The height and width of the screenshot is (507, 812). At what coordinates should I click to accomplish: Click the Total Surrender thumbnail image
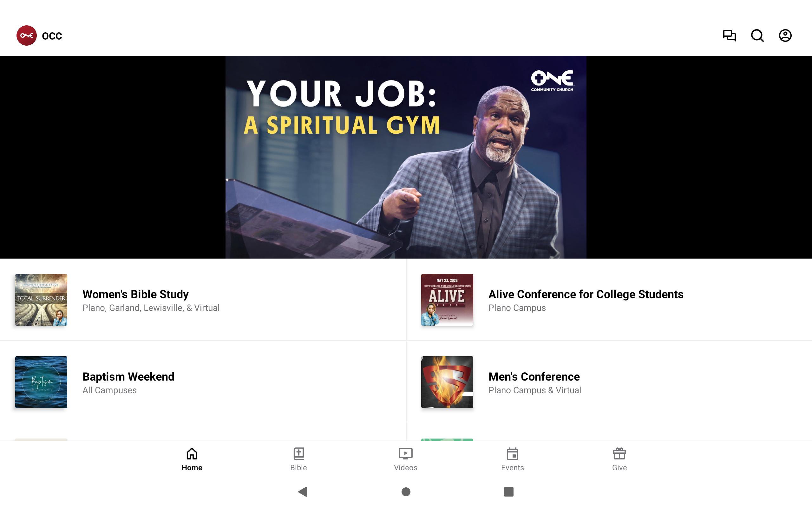click(41, 300)
